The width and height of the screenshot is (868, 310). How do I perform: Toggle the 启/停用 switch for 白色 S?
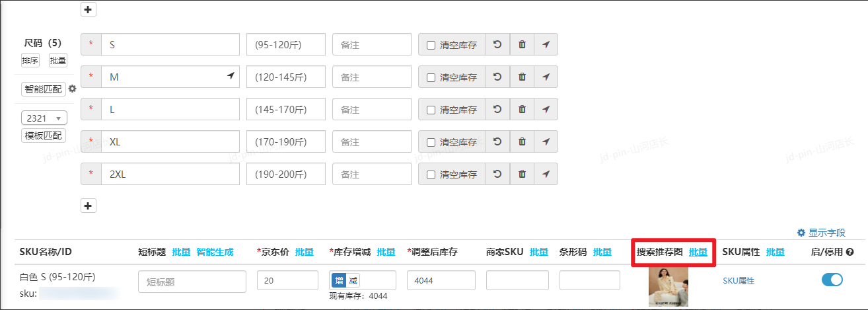click(x=832, y=280)
